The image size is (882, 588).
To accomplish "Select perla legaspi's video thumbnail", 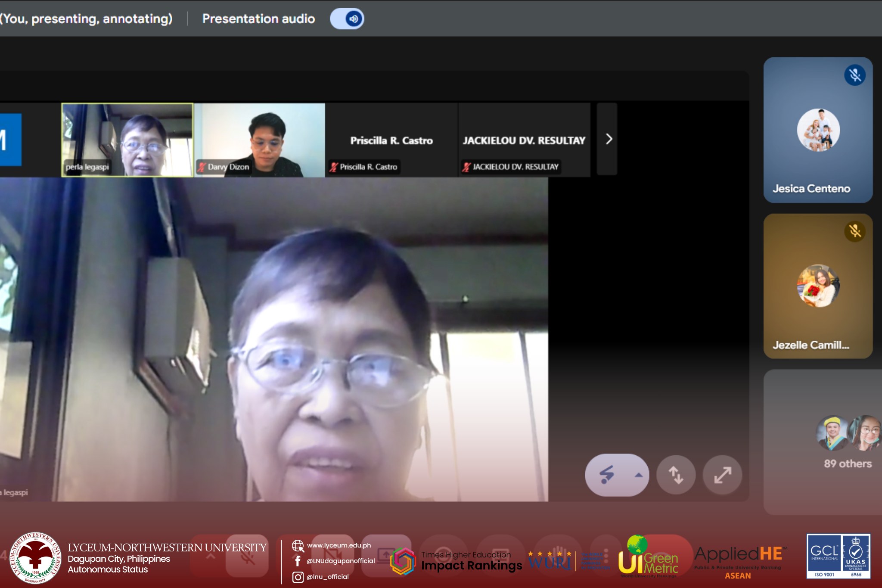I will pos(127,140).
